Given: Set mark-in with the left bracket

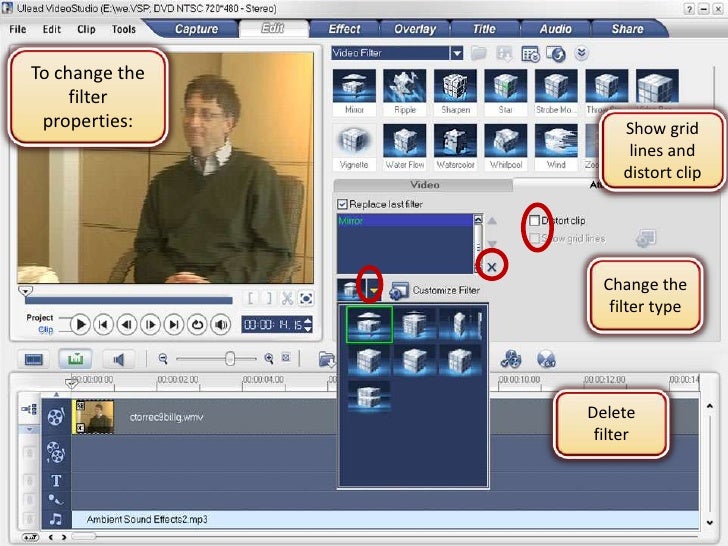Looking at the screenshot, I should (251, 298).
